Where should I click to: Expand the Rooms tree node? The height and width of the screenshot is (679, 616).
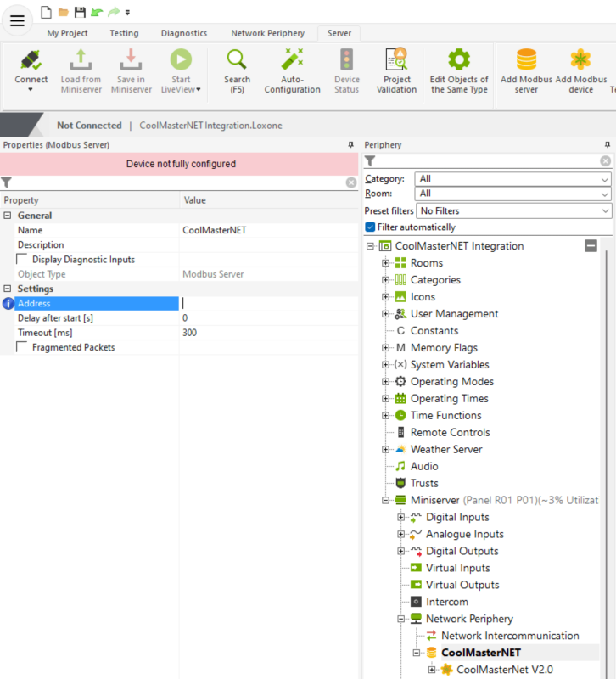(386, 263)
